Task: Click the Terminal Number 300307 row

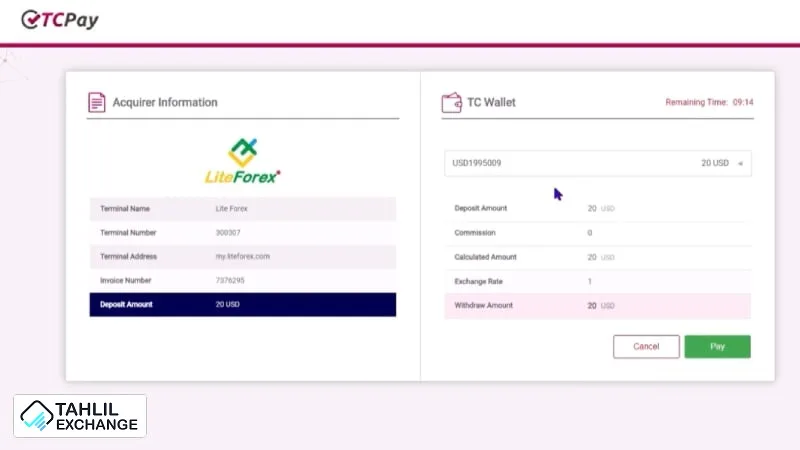Action: (242, 233)
